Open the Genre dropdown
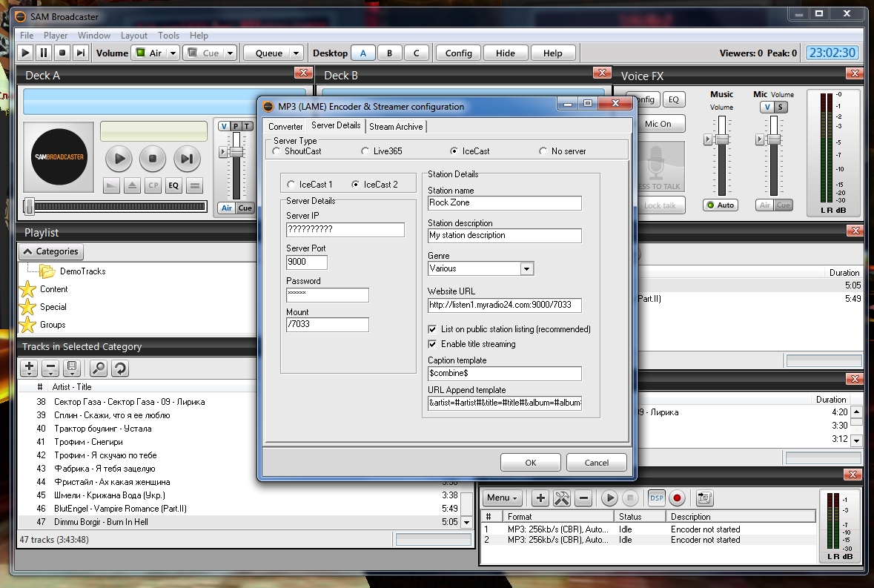 526,269
